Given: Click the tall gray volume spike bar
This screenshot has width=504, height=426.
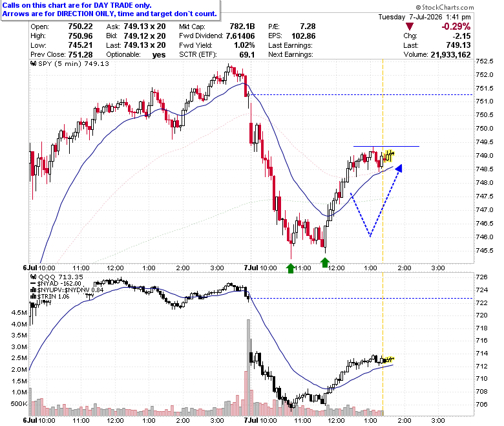Looking at the screenshot, I should (x=248, y=367).
